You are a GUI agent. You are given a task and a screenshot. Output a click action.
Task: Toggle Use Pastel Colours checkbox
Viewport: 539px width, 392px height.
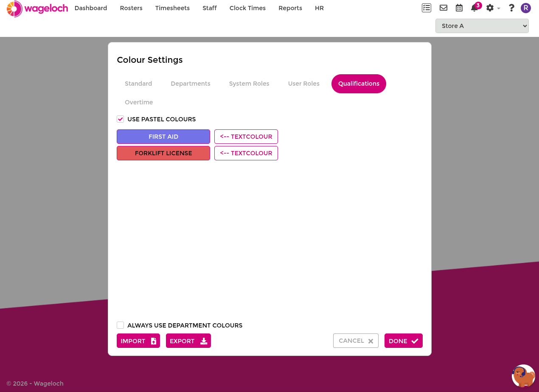click(121, 119)
